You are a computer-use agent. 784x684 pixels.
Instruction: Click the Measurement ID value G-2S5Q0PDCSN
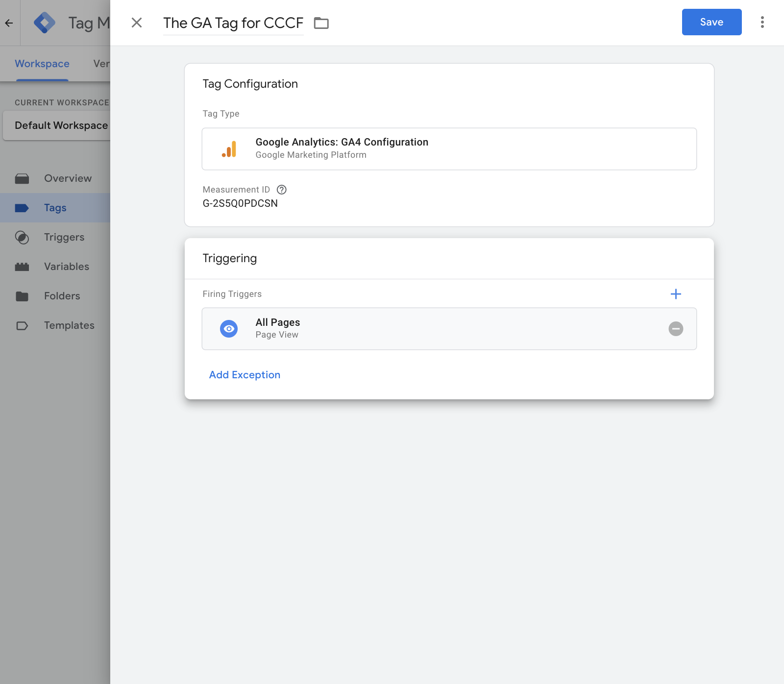pos(240,203)
